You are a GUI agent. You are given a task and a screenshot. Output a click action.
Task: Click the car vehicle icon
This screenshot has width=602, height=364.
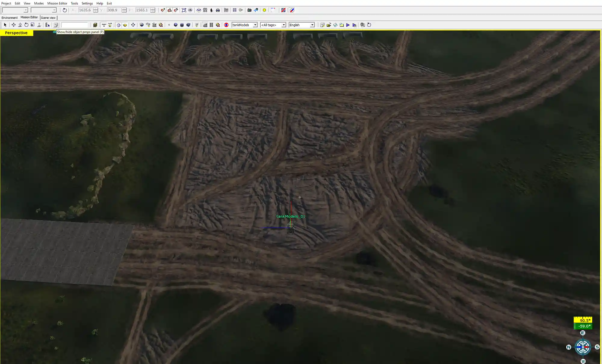coord(218,10)
